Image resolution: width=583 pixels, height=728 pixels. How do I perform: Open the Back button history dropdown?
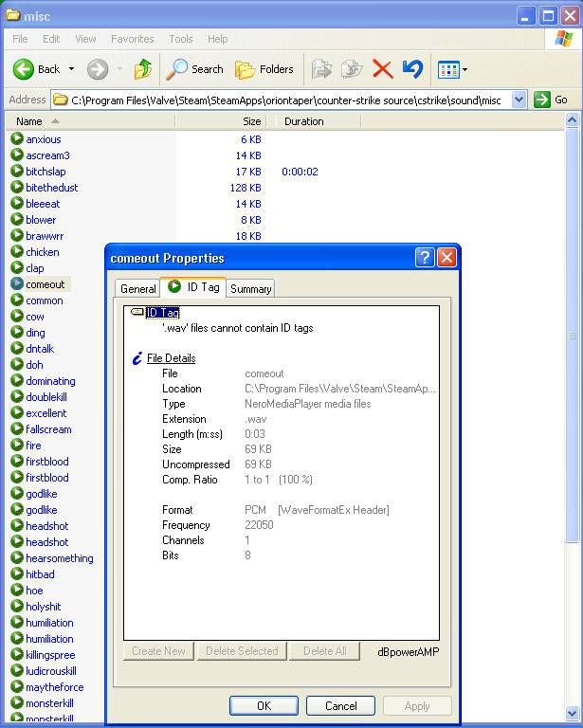(x=71, y=69)
